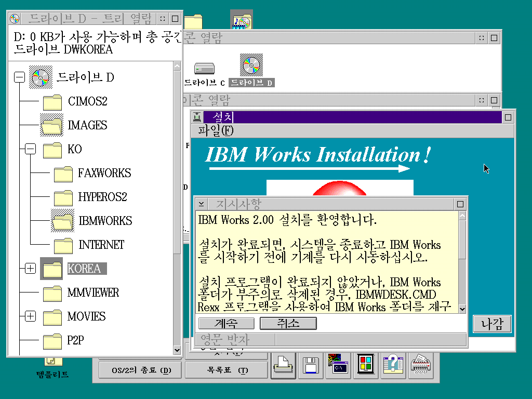
Task: Select the 드라이브 C hard disk icon
Action: 204,69
